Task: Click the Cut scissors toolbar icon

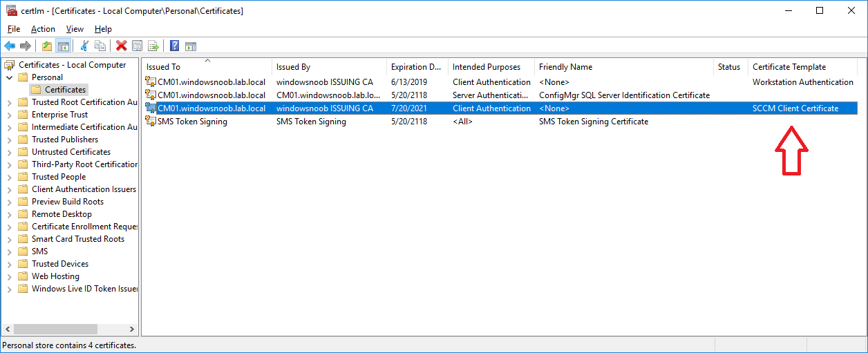Action: pyautogui.click(x=84, y=46)
